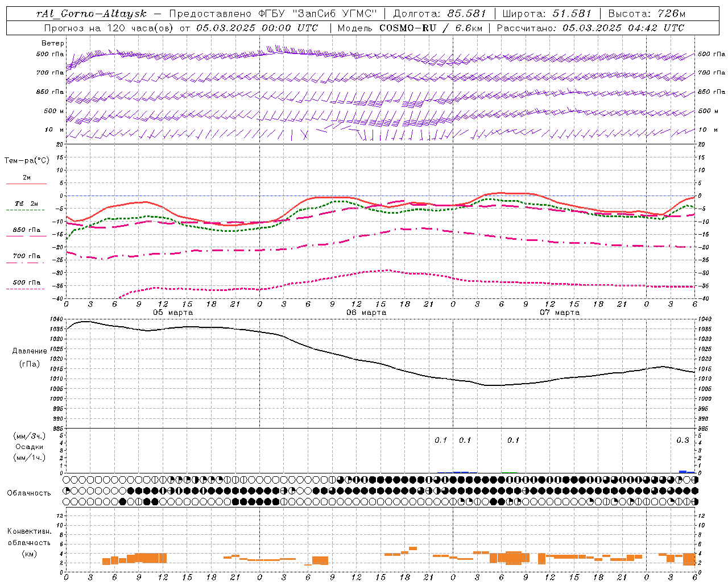Click the Давление (гПа) label
728x582 pixels.
[x=29, y=357]
